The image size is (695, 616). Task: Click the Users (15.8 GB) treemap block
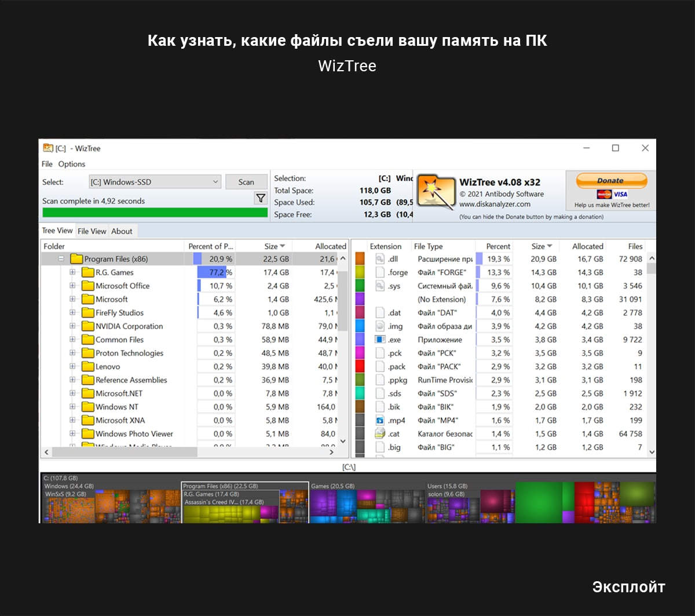(x=470, y=502)
